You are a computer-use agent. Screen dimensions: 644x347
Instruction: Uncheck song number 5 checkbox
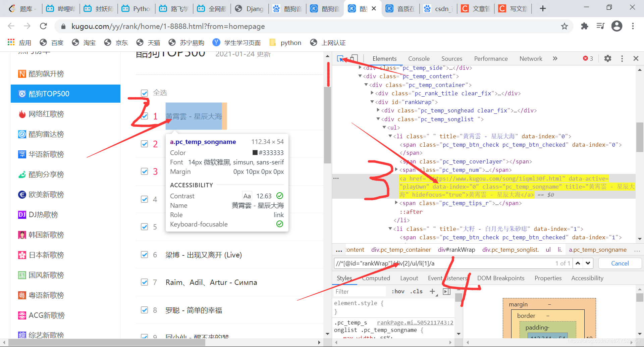click(145, 227)
